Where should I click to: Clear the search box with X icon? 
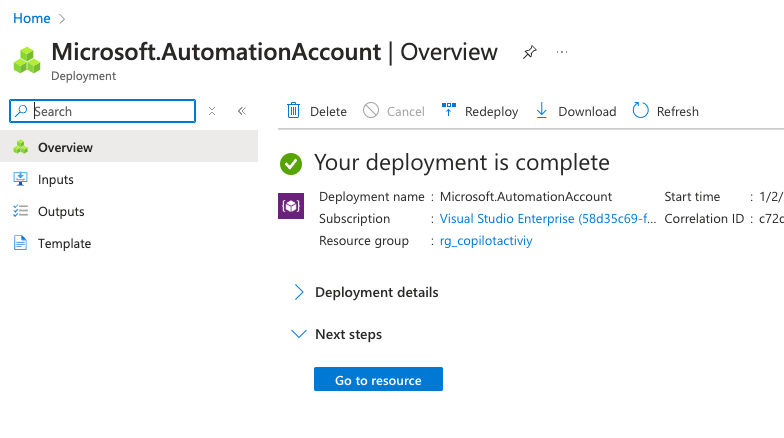point(212,111)
